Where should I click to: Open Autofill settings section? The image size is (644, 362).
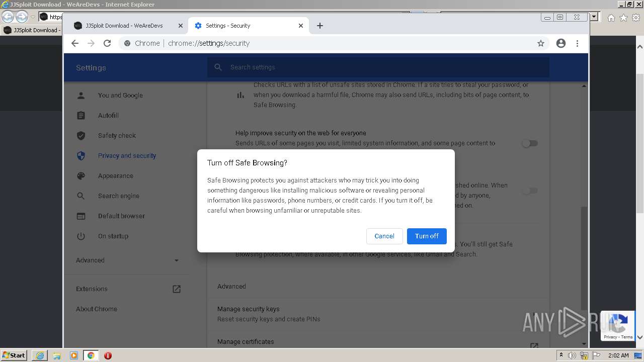pos(108,116)
